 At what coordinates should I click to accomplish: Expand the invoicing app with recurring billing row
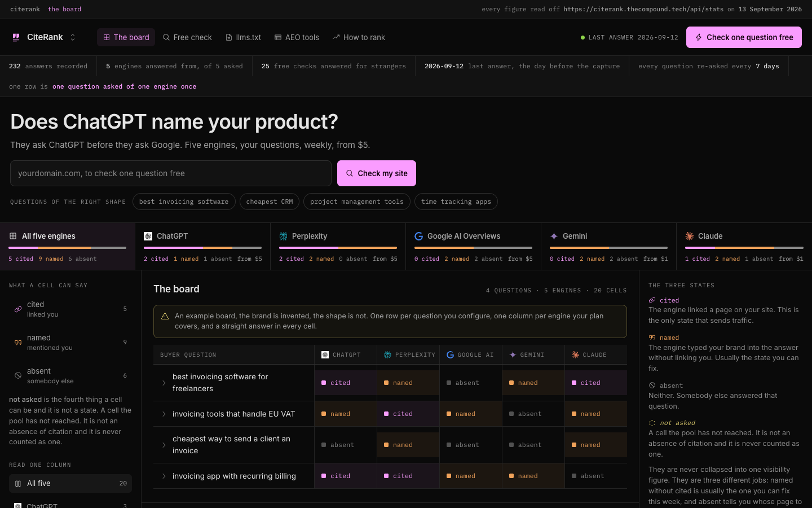(164, 476)
